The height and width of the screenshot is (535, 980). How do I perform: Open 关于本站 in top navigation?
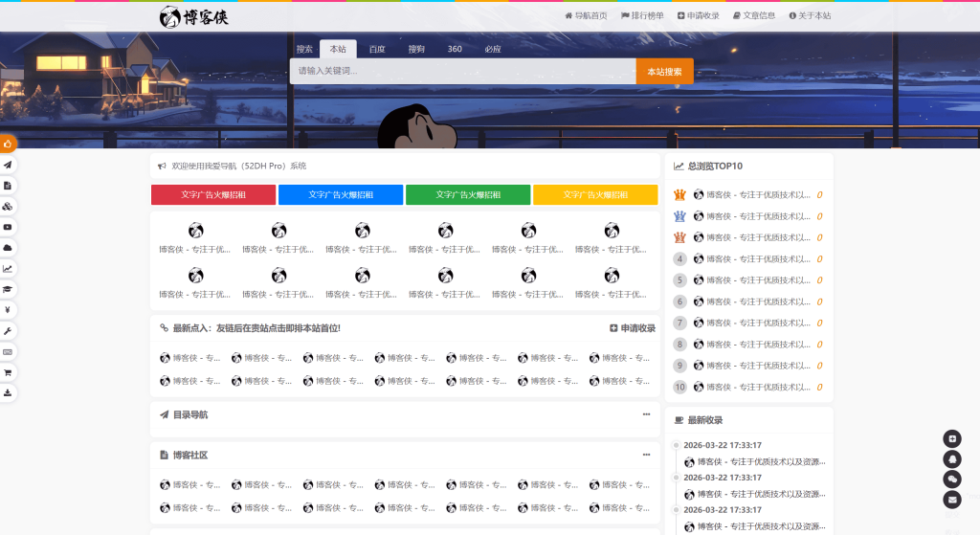point(810,15)
